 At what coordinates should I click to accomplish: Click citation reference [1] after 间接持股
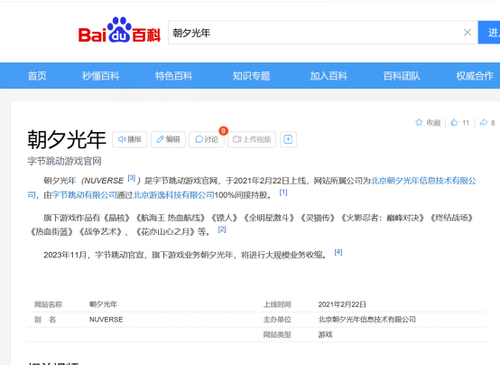(x=283, y=192)
